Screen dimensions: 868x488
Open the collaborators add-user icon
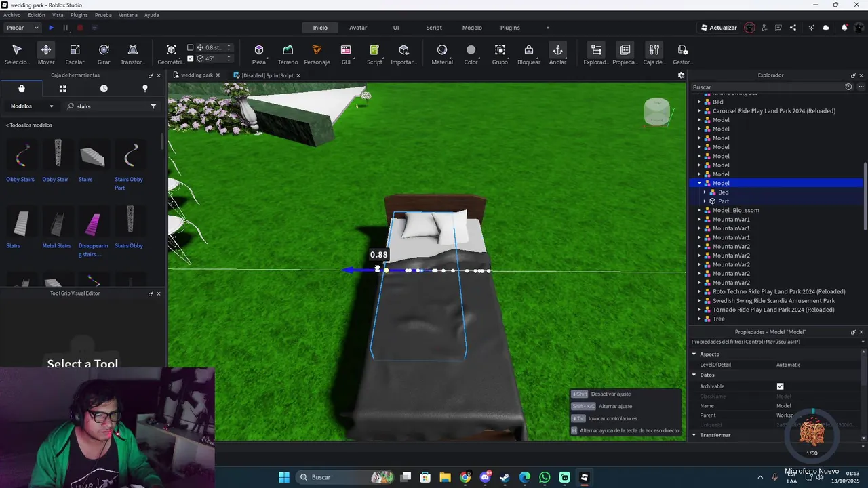(x=764, y=28)
